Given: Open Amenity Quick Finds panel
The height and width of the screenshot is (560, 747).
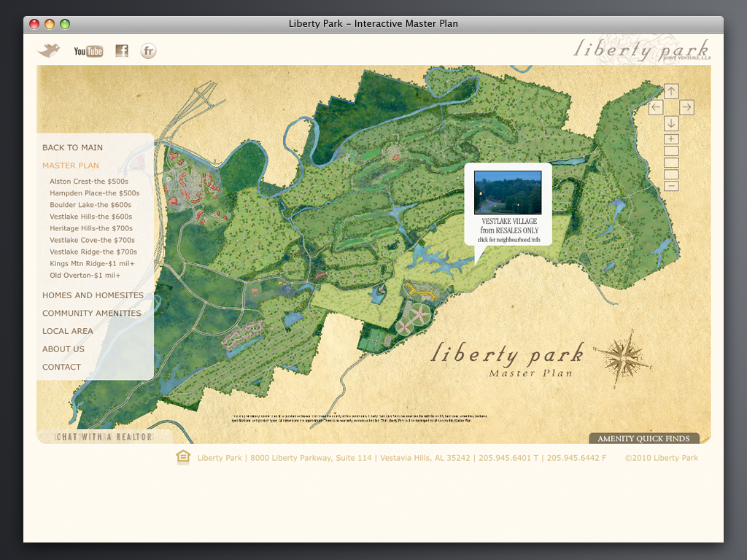Looking at the screenshot, I should (x=643, y=439).
